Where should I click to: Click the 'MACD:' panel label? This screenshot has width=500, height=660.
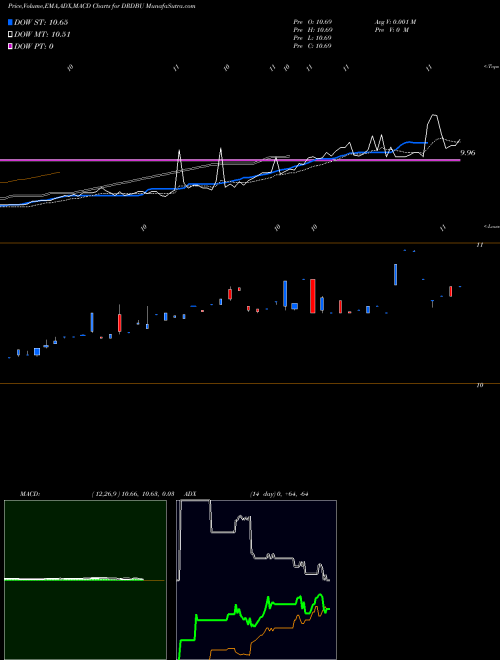point(30,494)
